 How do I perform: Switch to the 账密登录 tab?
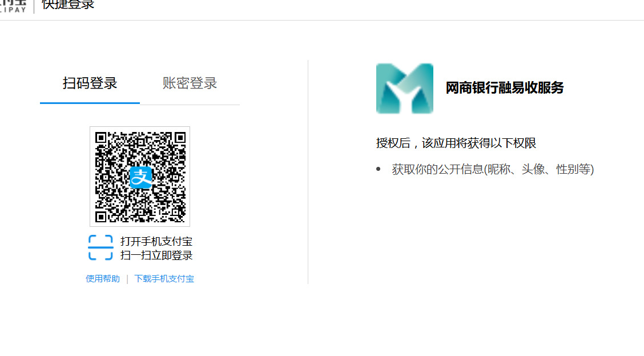pos(190,83)
